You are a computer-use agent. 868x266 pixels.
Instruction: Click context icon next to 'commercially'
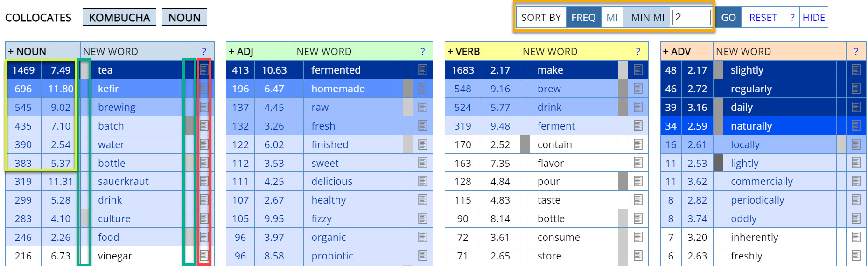[x=856, y=181]
